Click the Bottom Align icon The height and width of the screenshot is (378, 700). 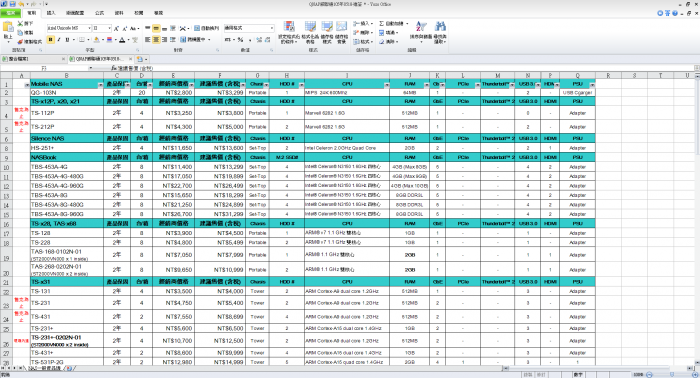click(x=165, y=28)
